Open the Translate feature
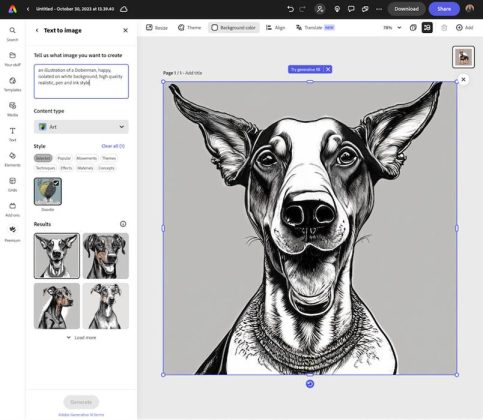Screen dimensions: 483x420 pyautogui.click(x=315, y=28)
